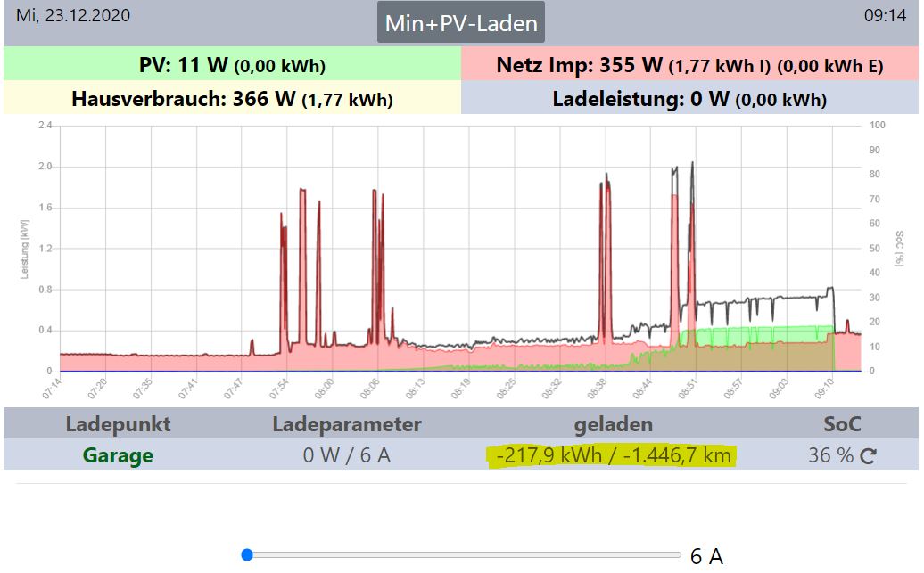
Task: Click the geladen column header
Action: (614, 424)
